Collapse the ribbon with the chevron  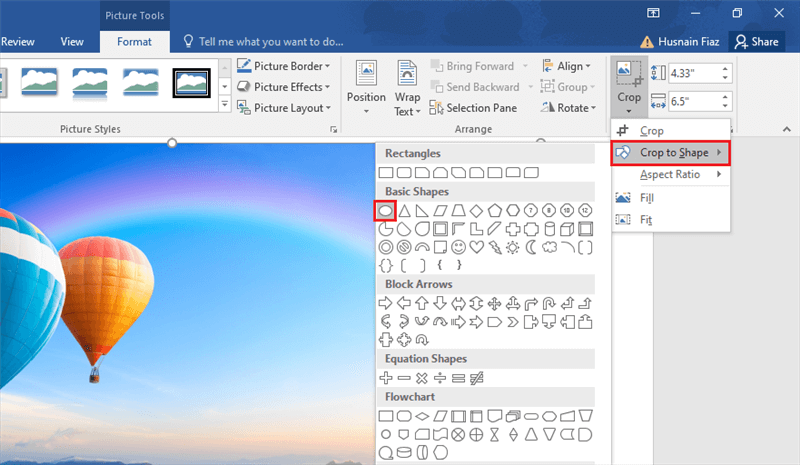[787, 130]
